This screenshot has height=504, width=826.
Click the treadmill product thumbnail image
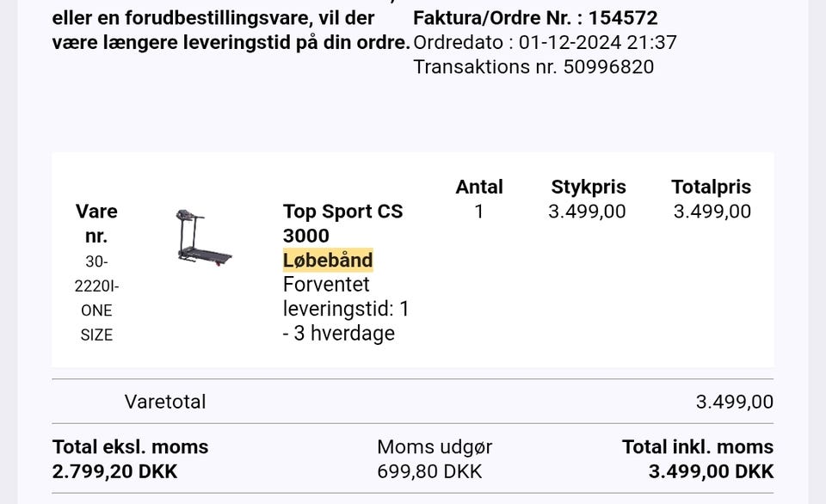[x=204, y=236]
